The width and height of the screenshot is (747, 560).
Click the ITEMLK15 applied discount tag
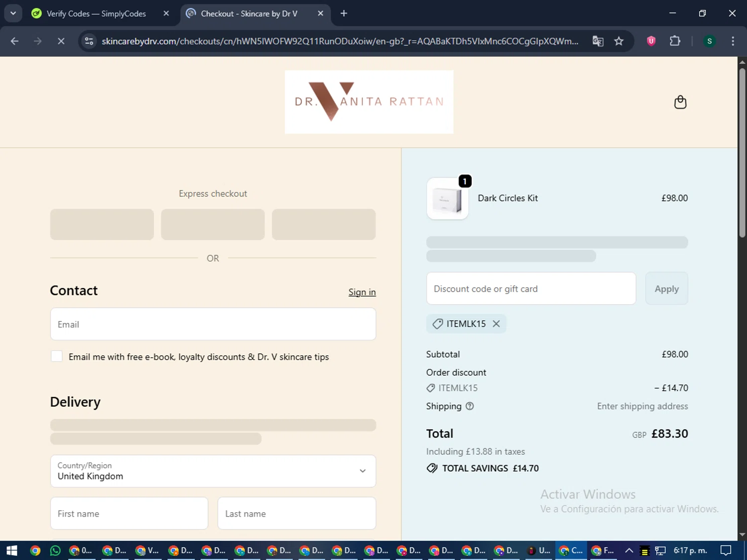click(466, 324)
